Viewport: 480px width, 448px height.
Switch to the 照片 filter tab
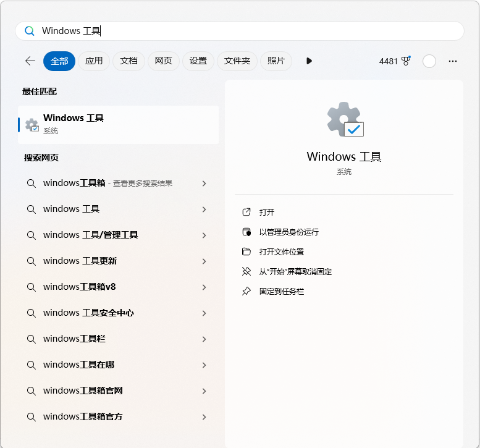(276, 61)
